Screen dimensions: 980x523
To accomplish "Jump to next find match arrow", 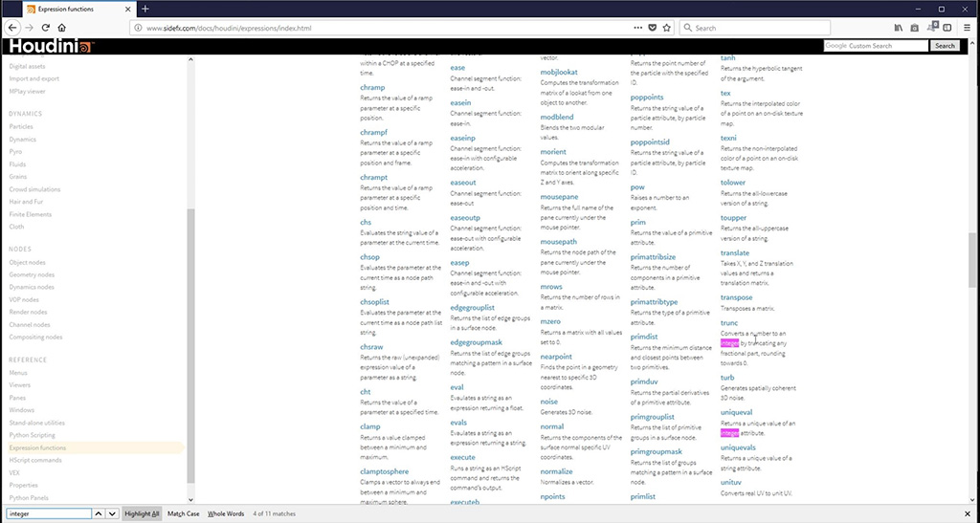I will (112, 513).
